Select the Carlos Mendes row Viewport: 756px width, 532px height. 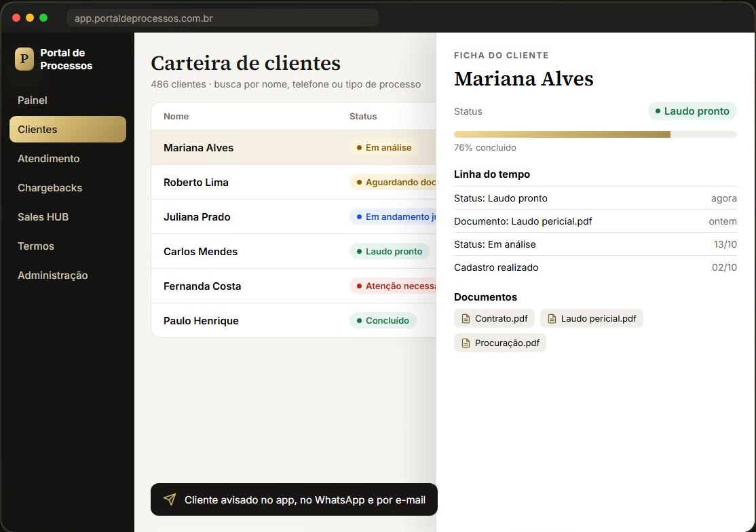point(294,252)
